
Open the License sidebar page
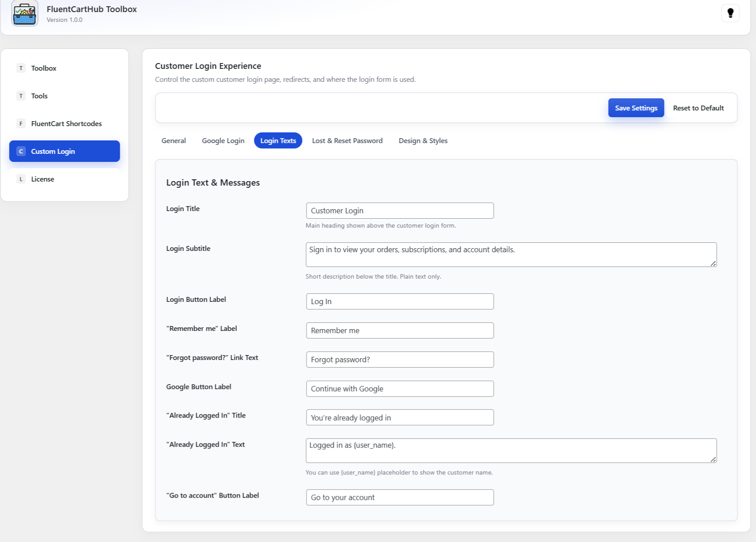point(42,179)
